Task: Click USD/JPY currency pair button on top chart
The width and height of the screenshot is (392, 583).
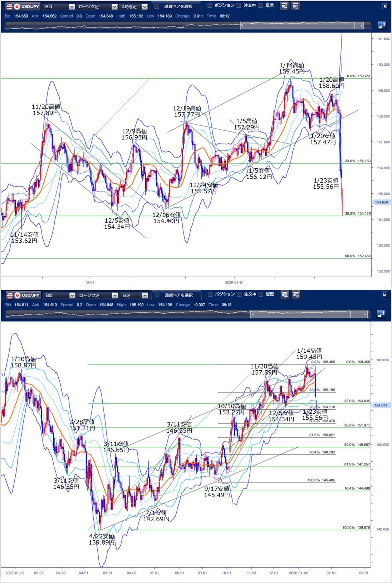Action: pyautogui.click(x=23, y=6)
